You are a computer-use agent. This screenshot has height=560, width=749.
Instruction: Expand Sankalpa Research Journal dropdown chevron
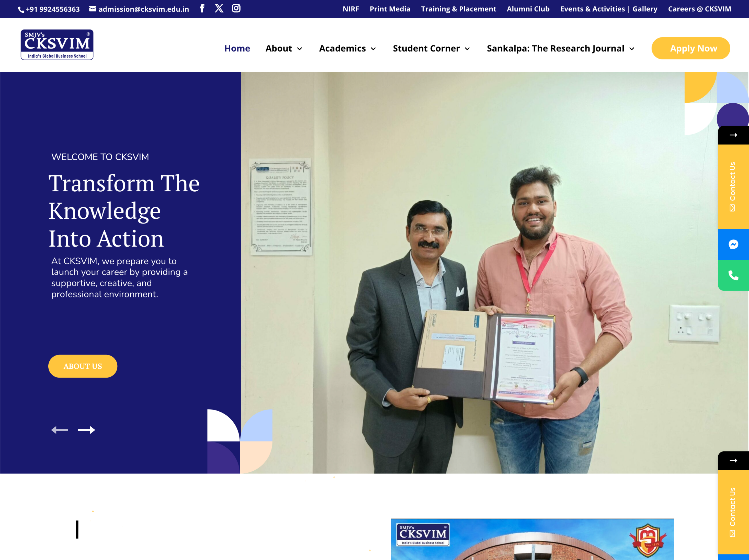632,49
